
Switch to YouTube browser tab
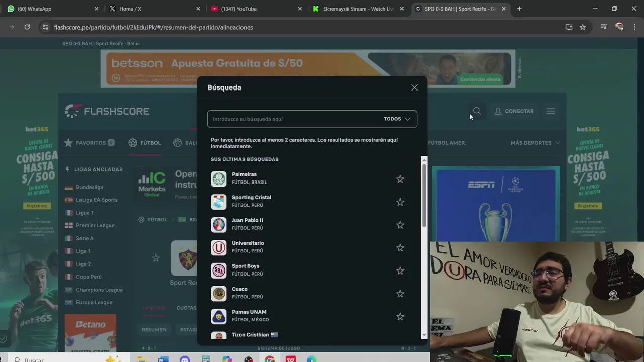point(257,9)
